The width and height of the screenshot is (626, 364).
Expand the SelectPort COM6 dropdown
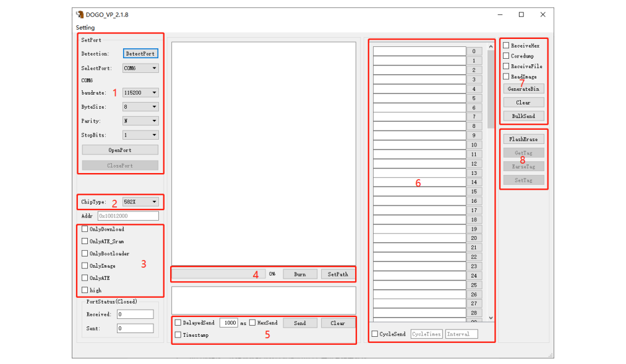140,68
